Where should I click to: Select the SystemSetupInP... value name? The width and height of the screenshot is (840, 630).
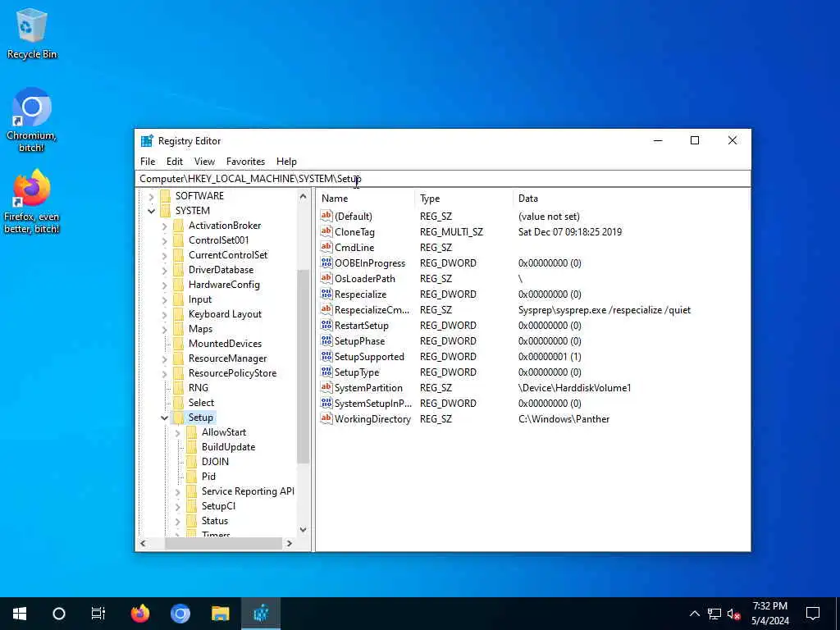coord(373,403)
